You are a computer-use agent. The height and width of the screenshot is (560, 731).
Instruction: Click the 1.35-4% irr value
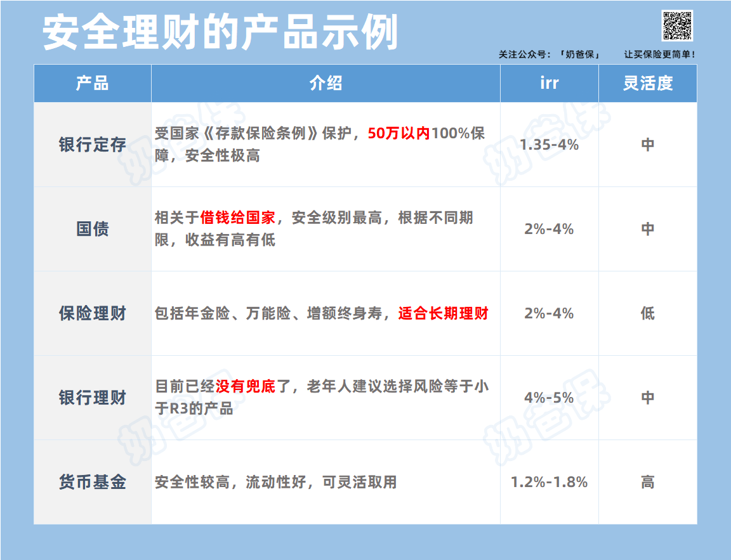click(549, 145)
